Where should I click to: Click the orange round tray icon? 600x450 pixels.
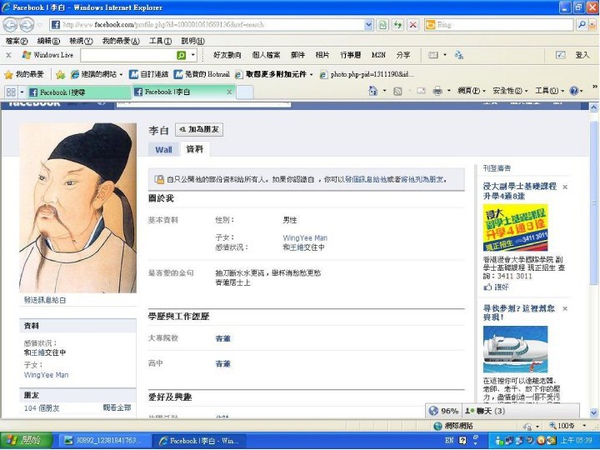(541, 441)
